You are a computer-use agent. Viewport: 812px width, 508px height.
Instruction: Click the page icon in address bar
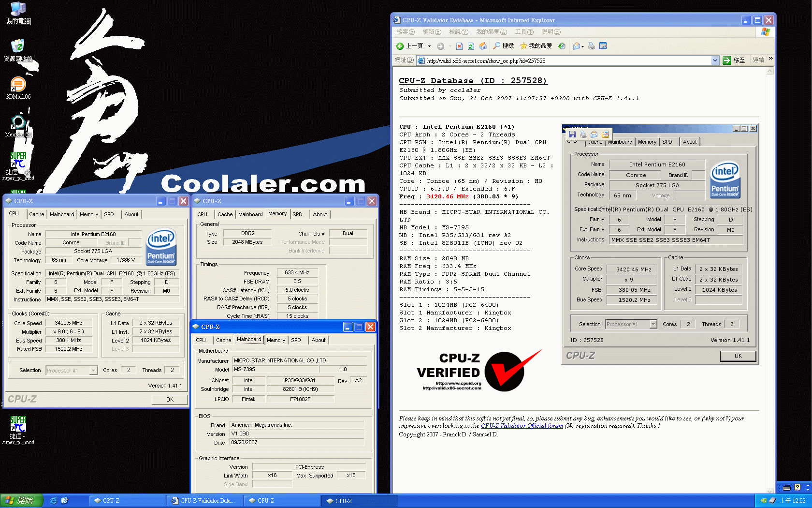coord(421,60)
